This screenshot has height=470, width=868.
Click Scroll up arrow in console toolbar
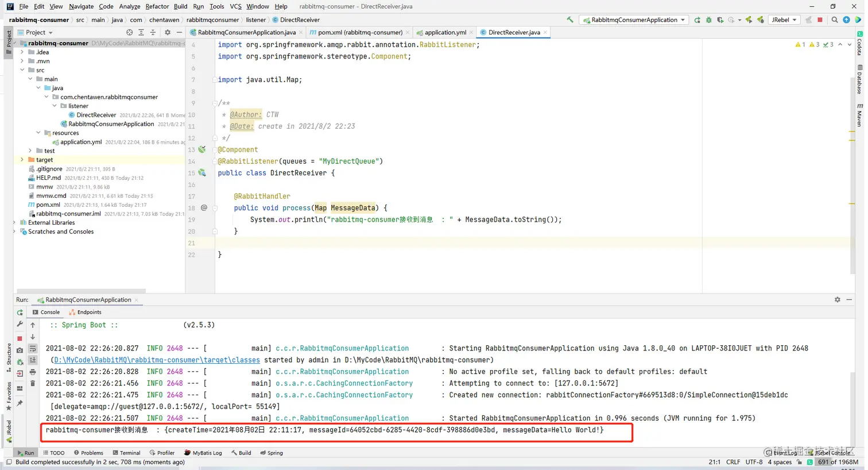[x=33, y=325]
